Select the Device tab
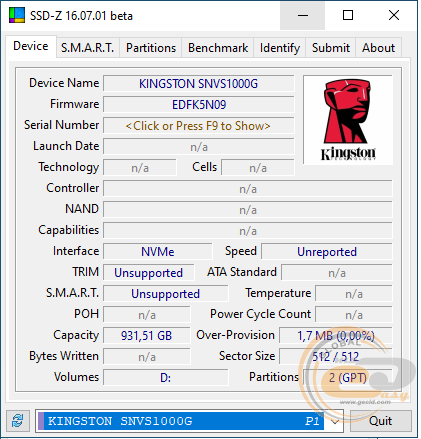 31,46
